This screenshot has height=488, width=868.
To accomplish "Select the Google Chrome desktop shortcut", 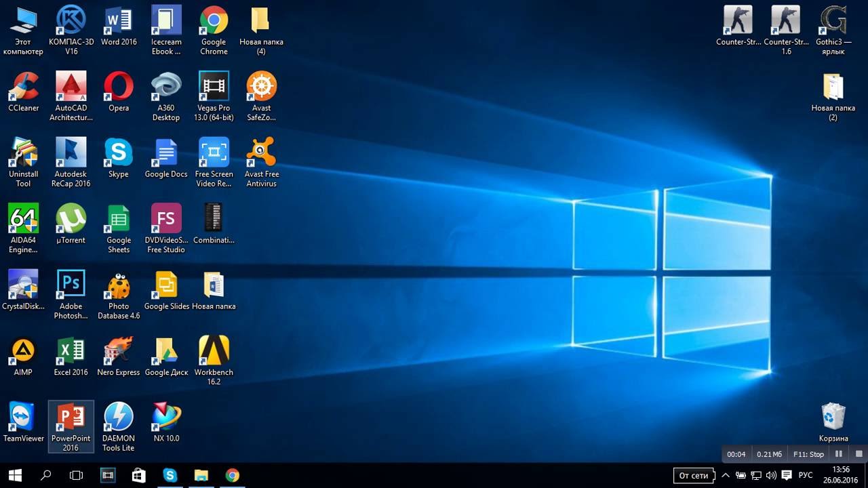I will (214, 30).
